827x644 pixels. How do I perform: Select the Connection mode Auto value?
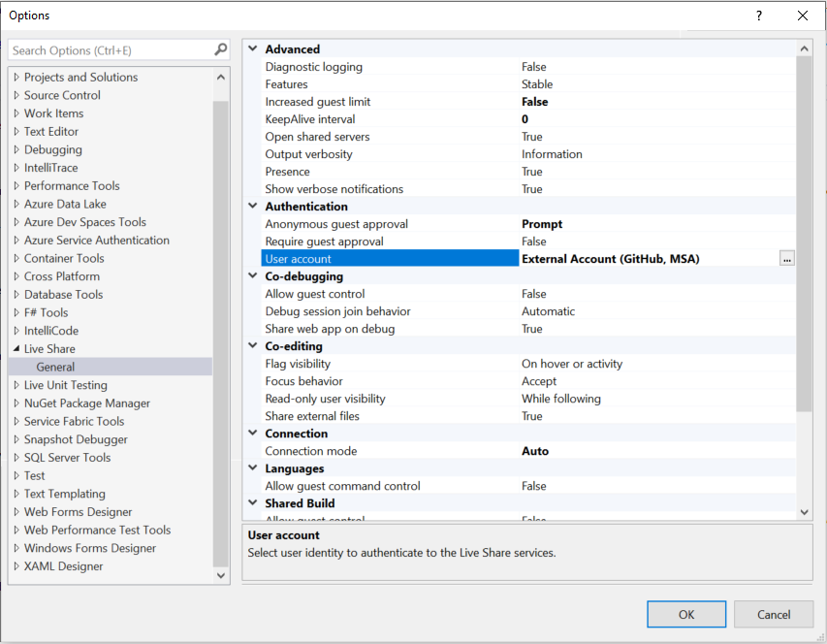[534, 451]
